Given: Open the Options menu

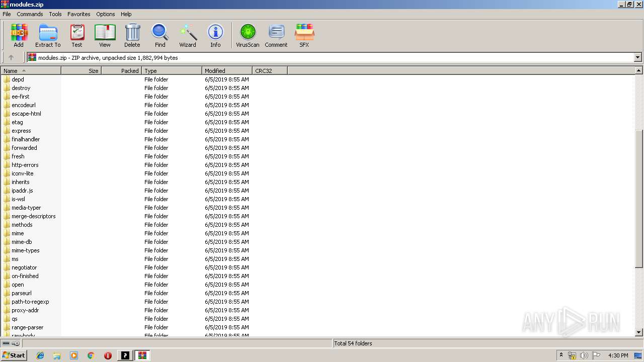Looking at the screenshot, I should click(106, 14).
